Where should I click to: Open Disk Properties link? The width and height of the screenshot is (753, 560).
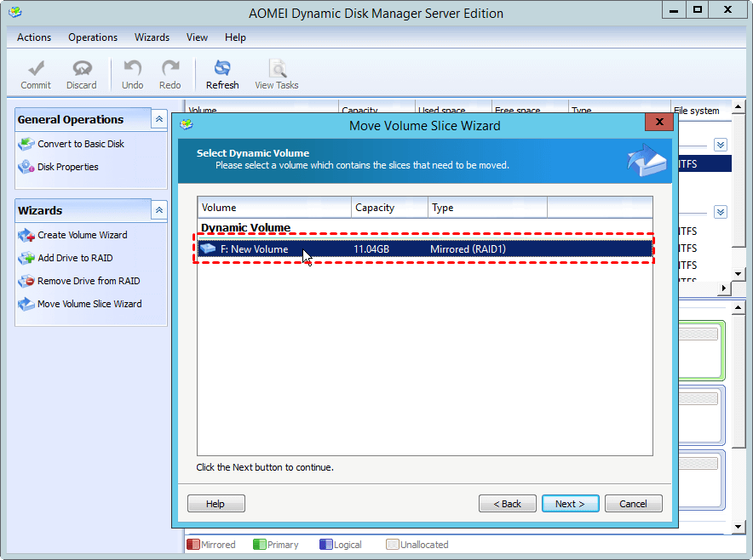tap(67, 167)
